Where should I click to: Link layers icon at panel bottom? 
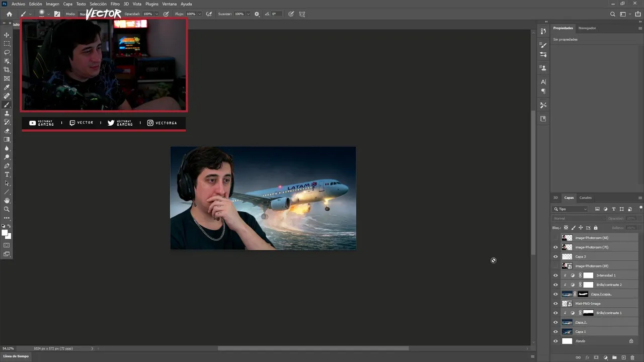point(578,357)
